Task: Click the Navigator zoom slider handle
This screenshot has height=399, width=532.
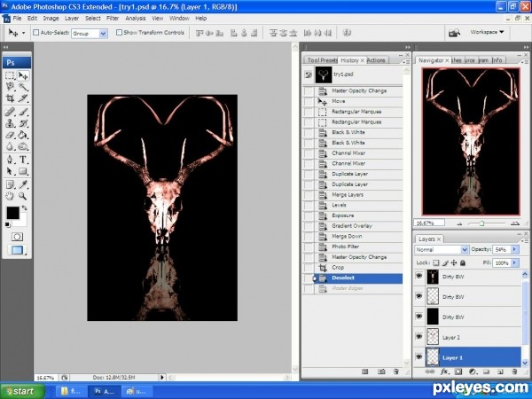Action: tap(481, 223)
